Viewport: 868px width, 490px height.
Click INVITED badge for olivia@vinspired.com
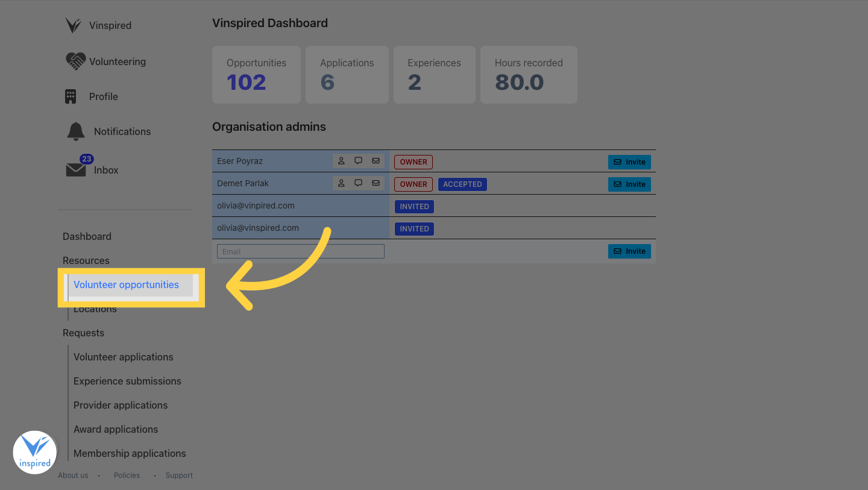[x=414, y=228]
